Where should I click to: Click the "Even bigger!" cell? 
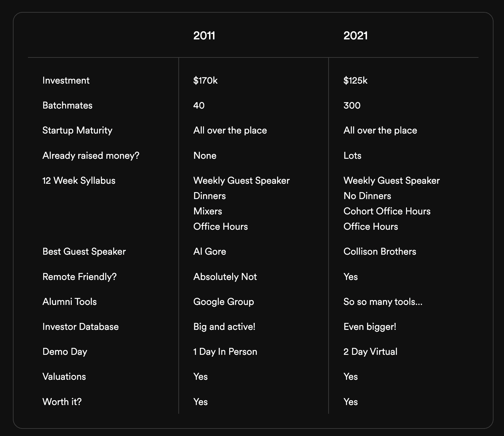click(x=370, y=327)
